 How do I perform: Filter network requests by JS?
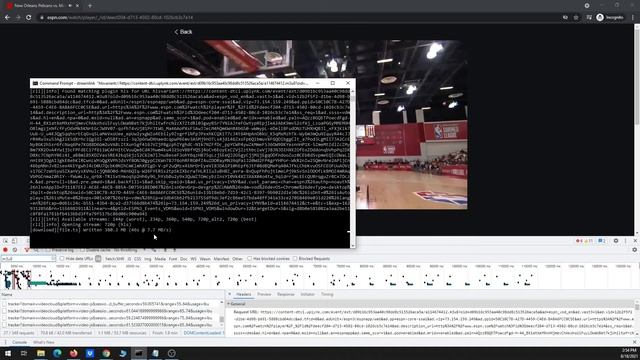point(129,259)
